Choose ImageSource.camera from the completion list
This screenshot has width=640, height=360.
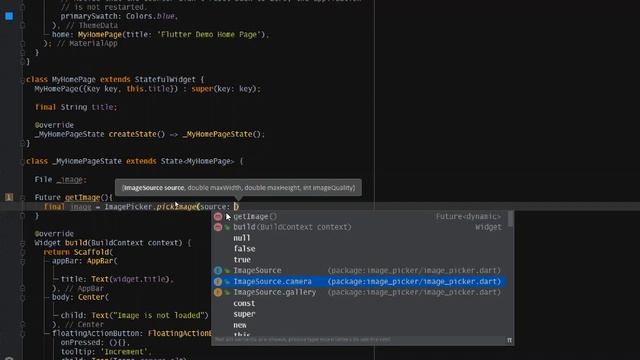pos(358,281)
